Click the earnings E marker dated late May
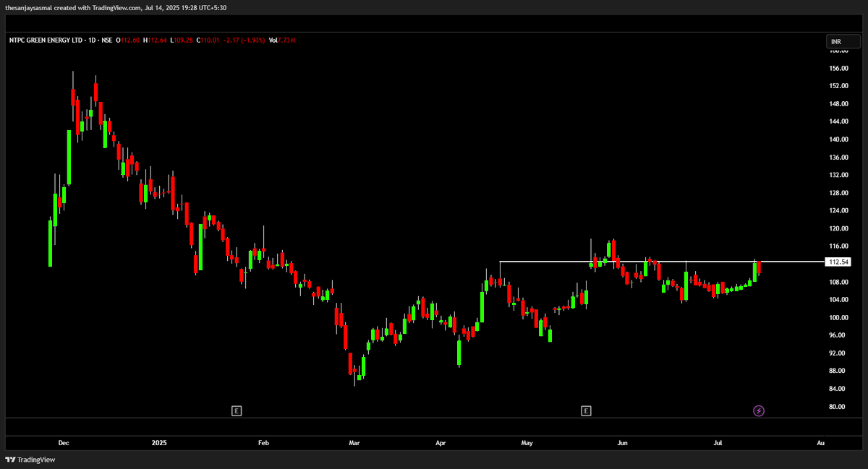The height and width of the screenshot is (469, 868). (586, 411)
